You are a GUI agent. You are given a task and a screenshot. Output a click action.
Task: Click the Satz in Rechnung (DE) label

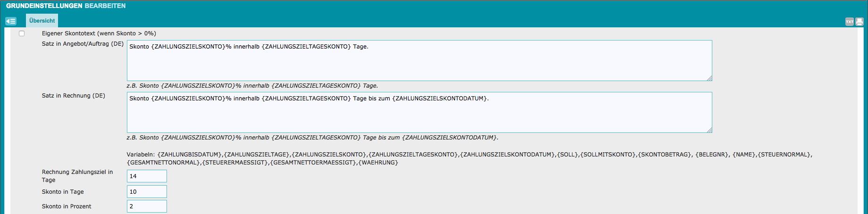coord(73,96)
